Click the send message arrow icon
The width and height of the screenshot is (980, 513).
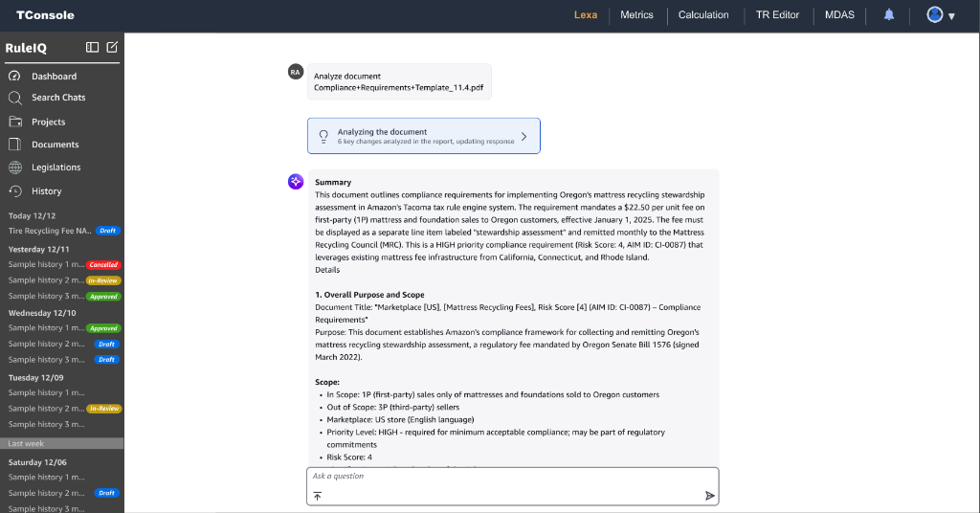pos(709,496)
